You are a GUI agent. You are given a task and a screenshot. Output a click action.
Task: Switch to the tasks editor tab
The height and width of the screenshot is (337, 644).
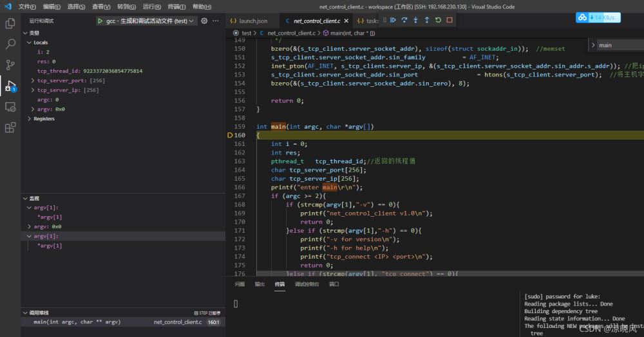tap(368, 21)
